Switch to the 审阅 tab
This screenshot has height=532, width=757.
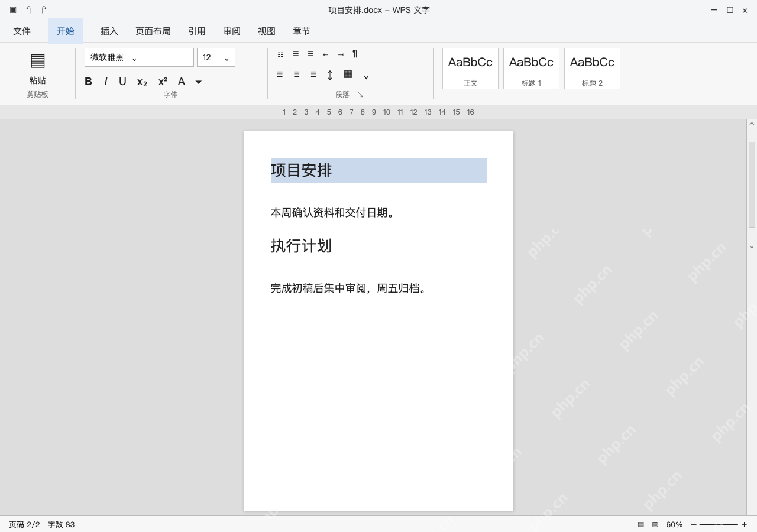[232, 31]
